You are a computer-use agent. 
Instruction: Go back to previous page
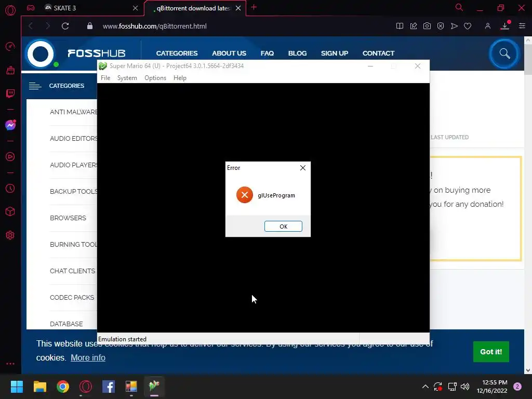(x=31, y=26)
